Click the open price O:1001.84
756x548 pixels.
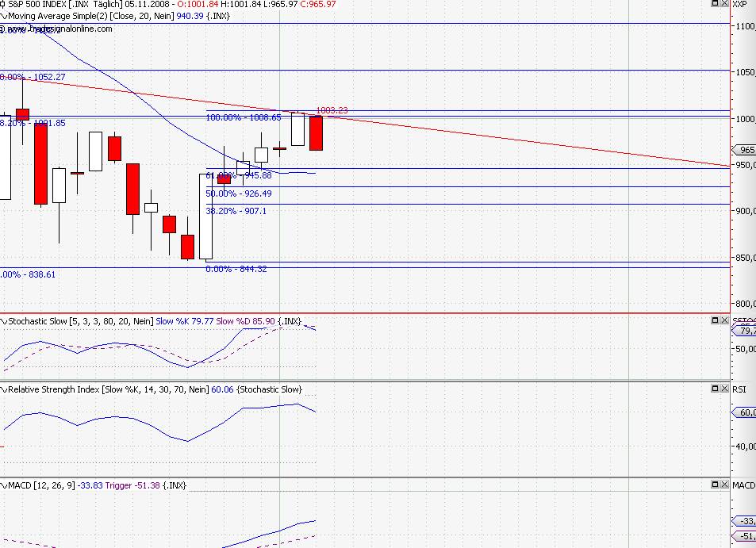click(x=198, y=4)
